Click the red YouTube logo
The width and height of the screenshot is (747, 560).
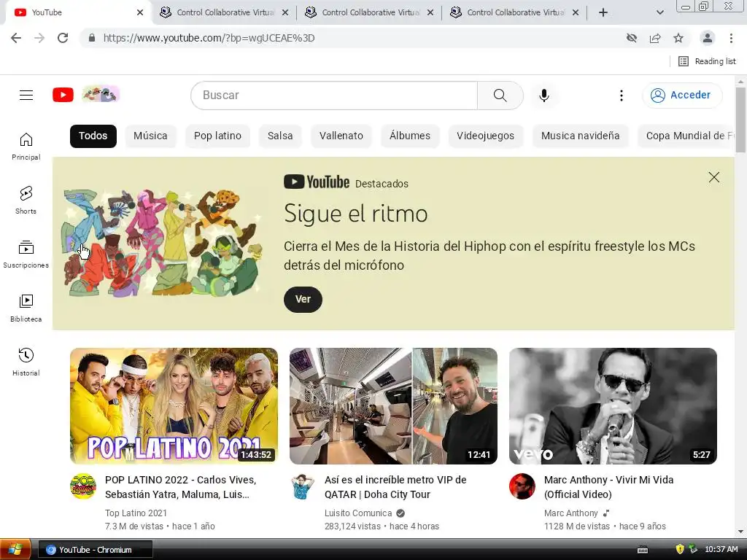(63, 95)
